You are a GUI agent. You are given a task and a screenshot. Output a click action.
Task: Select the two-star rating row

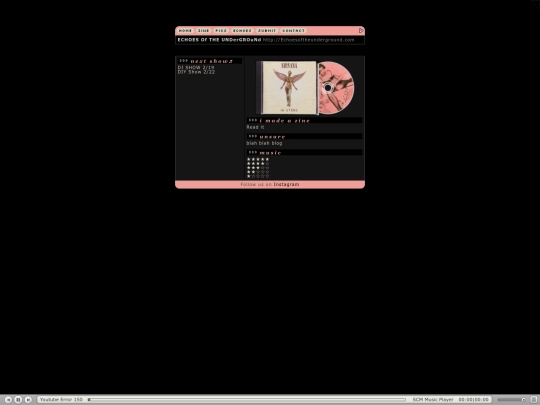[258, 172]
